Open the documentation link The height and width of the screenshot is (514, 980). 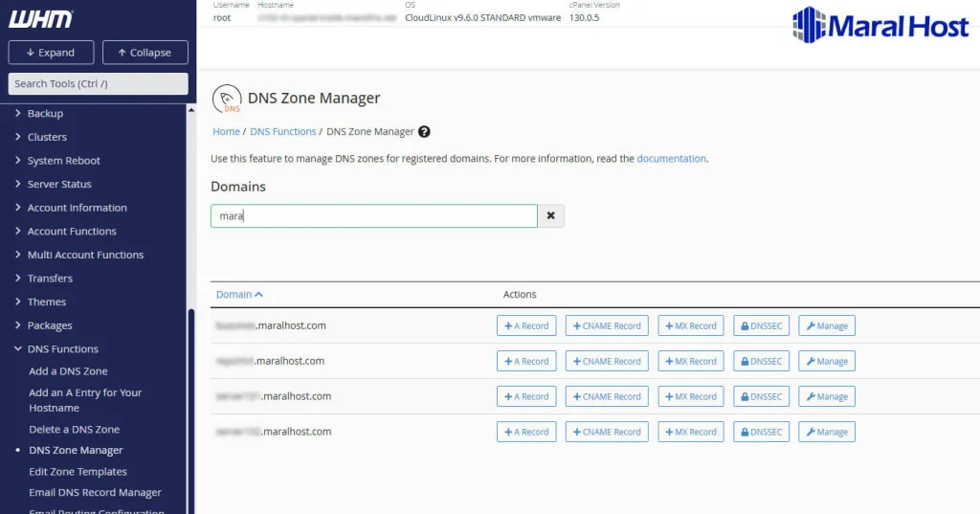click(671, 159)
